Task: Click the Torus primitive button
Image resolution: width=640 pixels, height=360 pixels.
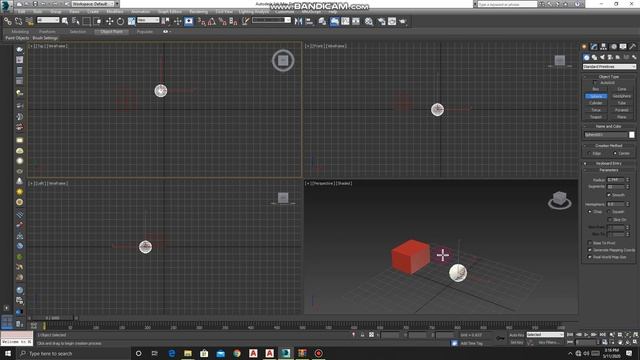Action: click(596, 110)
